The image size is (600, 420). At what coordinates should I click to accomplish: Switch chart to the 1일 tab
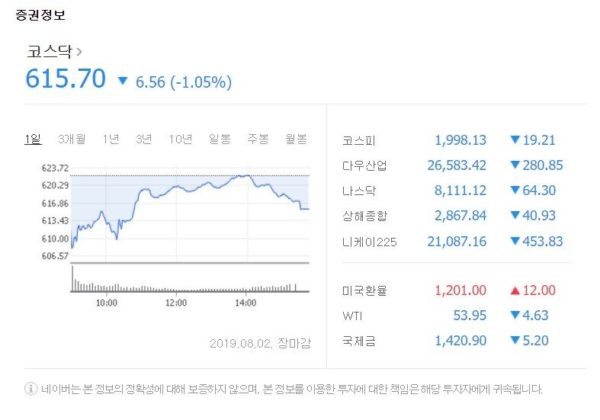[x=33, y=138]
